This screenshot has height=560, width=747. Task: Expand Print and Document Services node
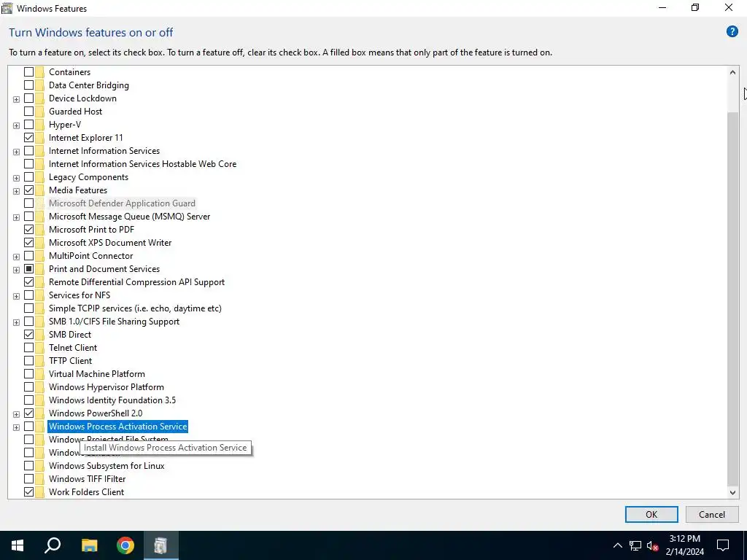16,270
